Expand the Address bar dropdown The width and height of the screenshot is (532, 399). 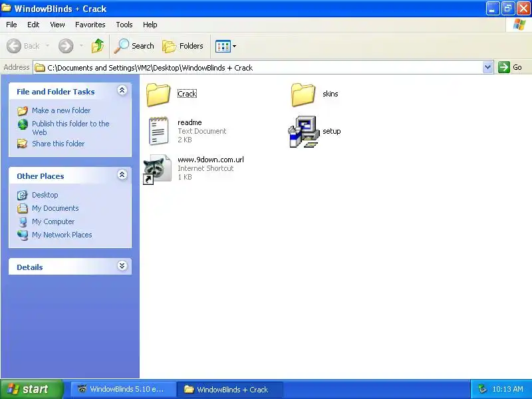[487, 67]
